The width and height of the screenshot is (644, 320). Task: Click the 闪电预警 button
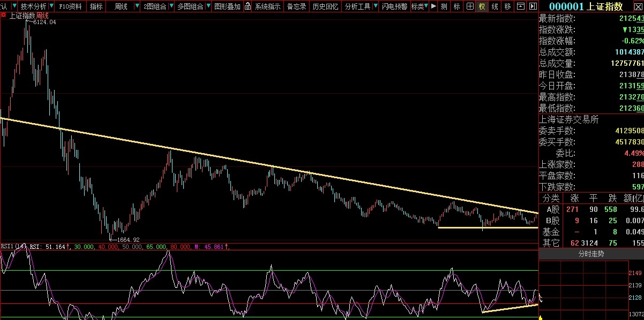pyautogui.click(x=394, y=6)
